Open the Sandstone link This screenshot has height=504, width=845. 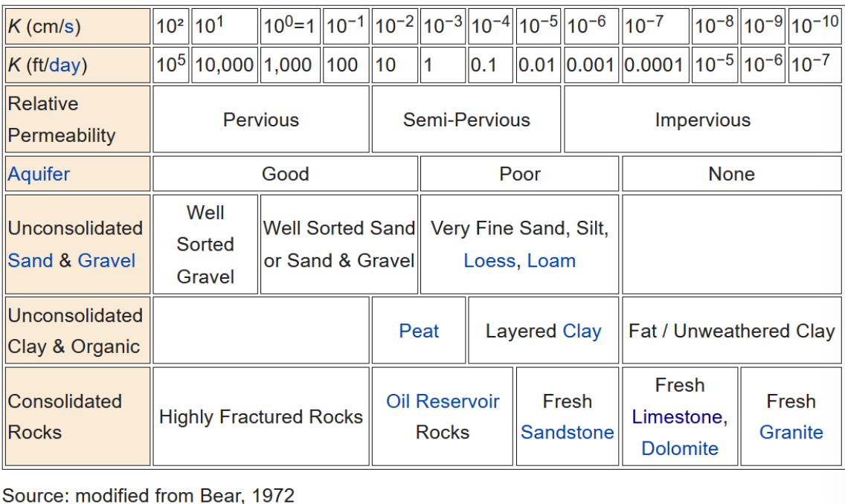click(567, 433)
